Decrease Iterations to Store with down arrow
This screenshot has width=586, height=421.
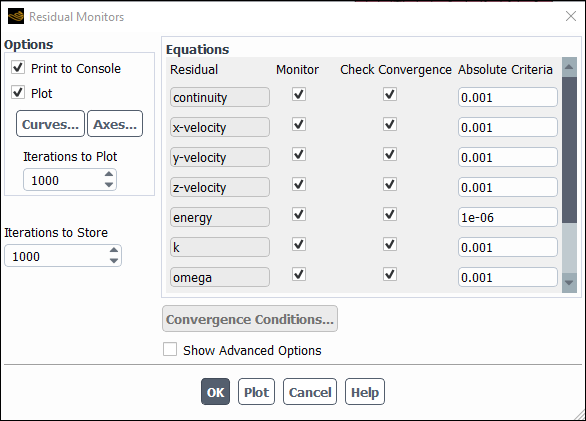(x=114, y=261)
